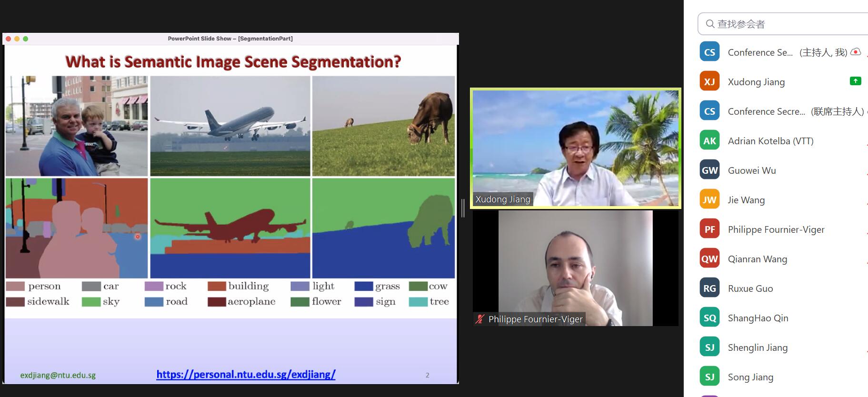Click the exdjiang@ntu.edu.sg email text on the slide

pyautogui.click(x=58, y=375)
